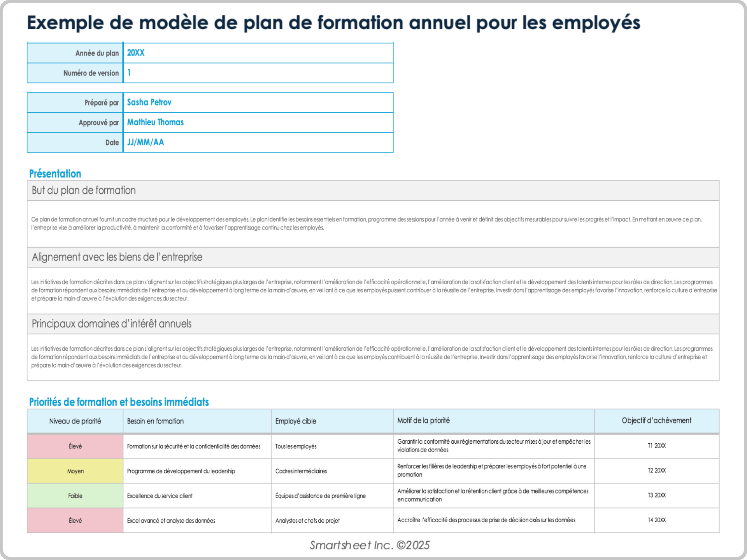Click the green Faible priority cell
747x560 pixels.
point(75,496)
